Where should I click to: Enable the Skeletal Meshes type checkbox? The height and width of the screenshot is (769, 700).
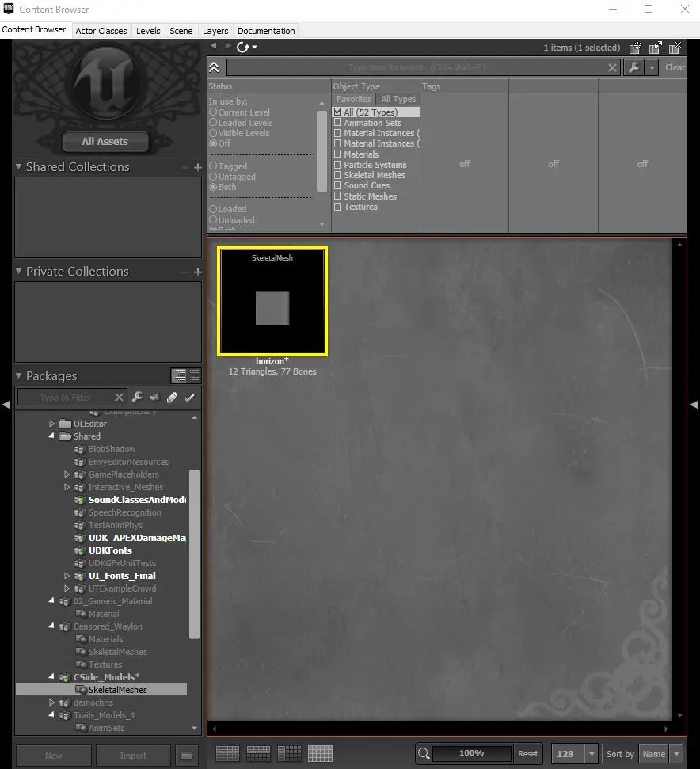338,175
